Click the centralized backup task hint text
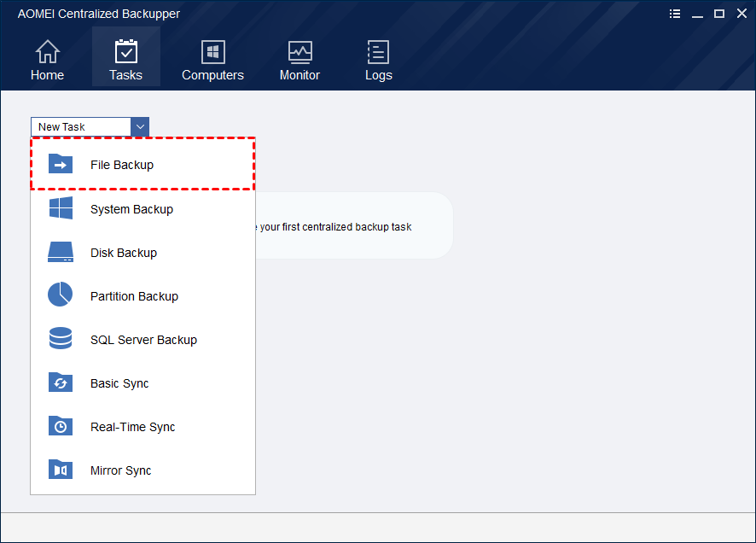The height and width of the screenshot is (543, 756). click(334, 226)
